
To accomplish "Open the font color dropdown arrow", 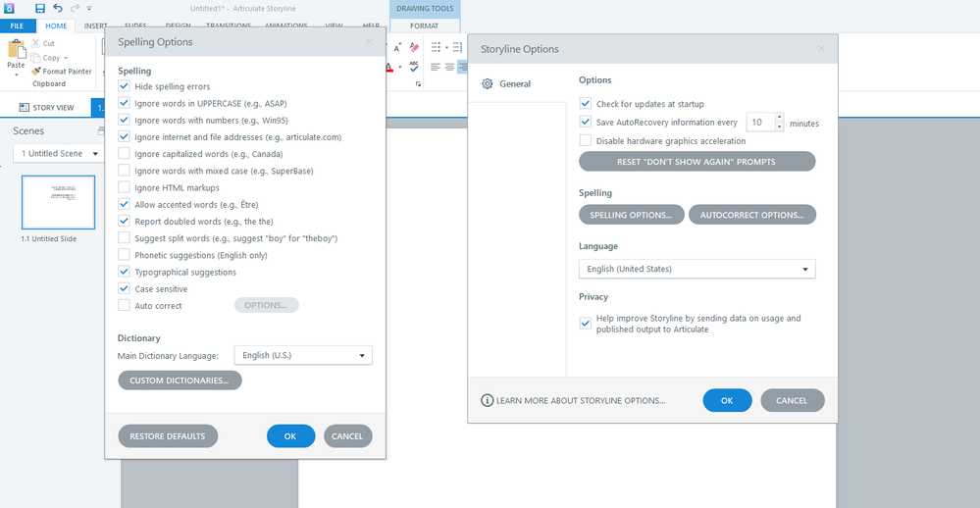I will (x=400, y=67).
